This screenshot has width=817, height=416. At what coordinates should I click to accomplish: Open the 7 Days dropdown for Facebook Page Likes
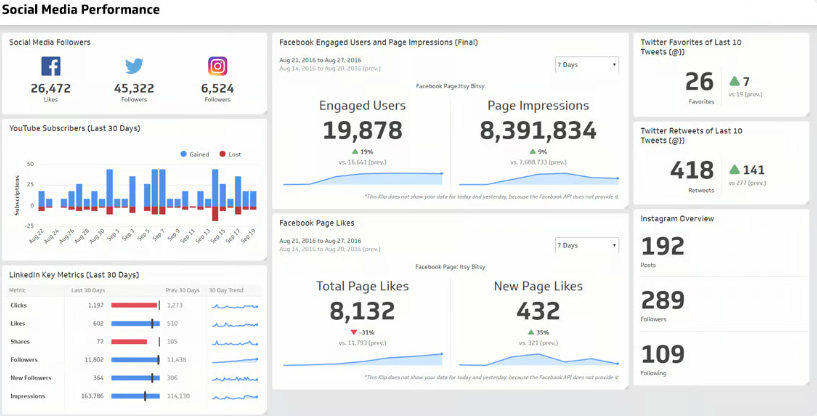point(587,246)
